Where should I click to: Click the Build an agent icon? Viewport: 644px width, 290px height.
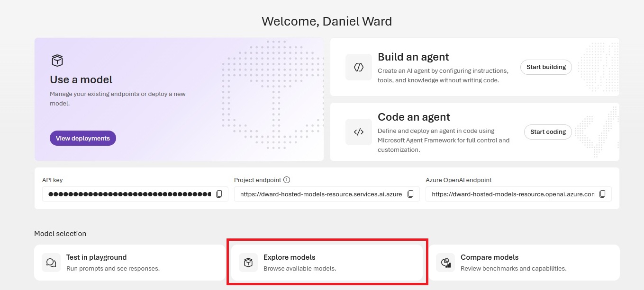coord(359,67)
